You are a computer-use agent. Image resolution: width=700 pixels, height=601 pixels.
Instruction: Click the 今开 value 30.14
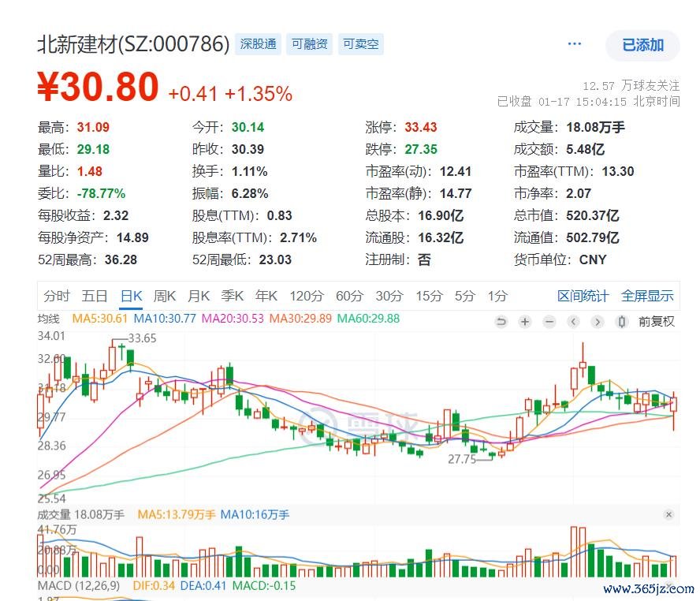click(248, 127)
